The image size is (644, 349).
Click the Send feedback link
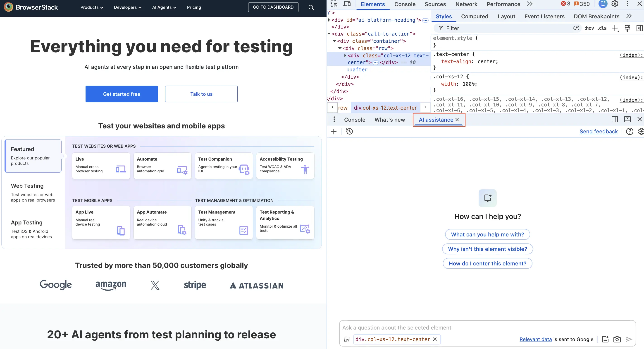599,132
